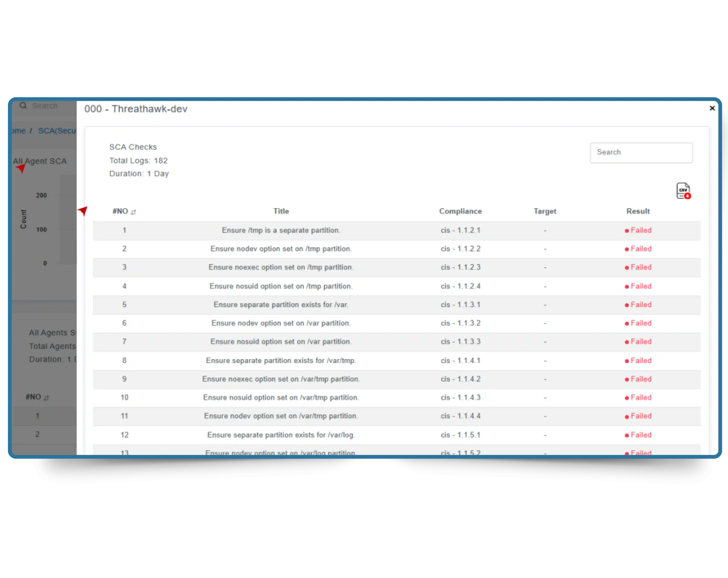Download the SCA checks CSV export
The image size is (728, 578).
tap(683, 191)
